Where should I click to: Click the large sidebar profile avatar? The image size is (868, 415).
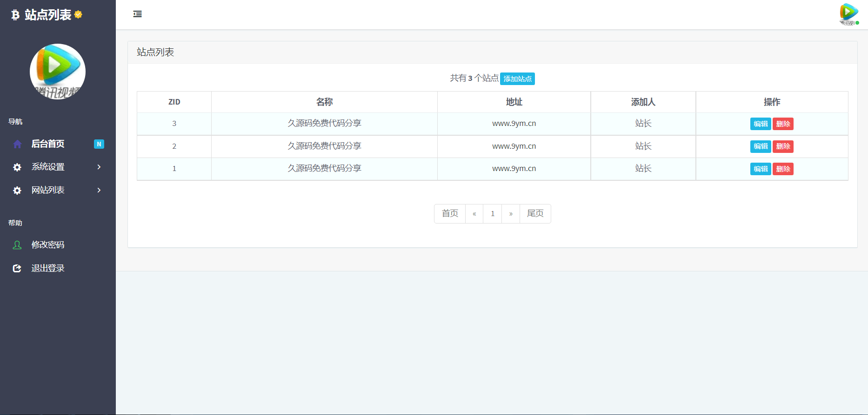pos(58,72)
